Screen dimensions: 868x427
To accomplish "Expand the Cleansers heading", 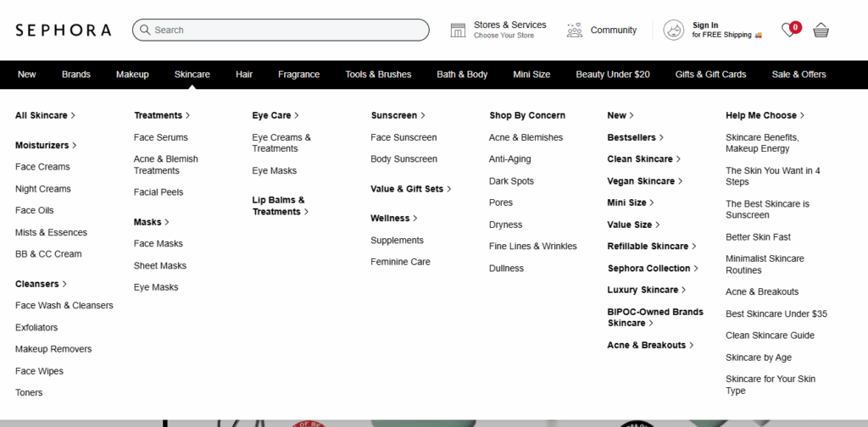I will (x=41, y=284).
